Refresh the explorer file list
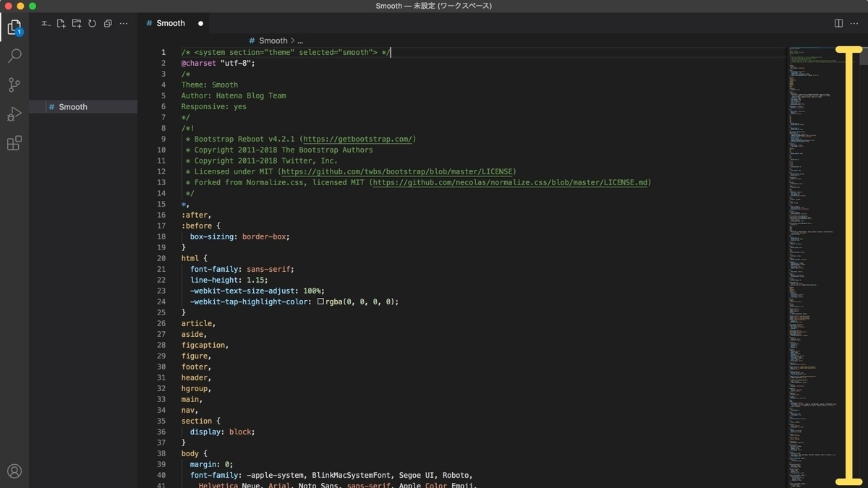The image size is (868, 488). pyautogui.click(x=92, y=23)
